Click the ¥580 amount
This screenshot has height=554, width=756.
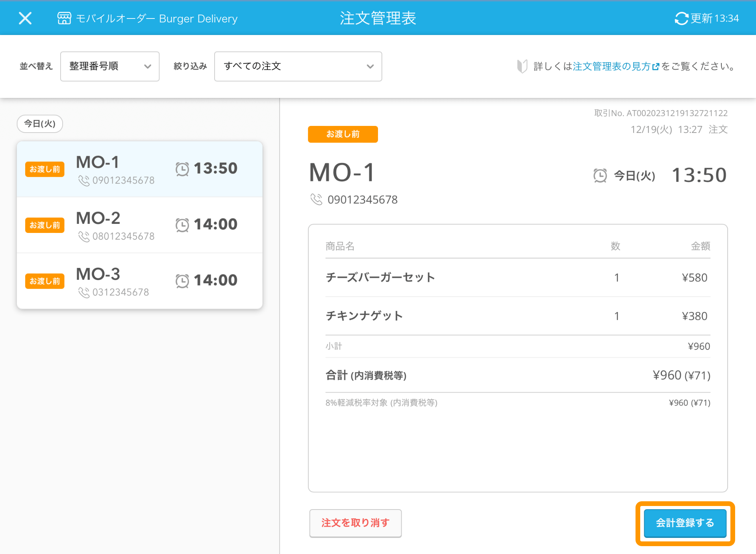695,278
